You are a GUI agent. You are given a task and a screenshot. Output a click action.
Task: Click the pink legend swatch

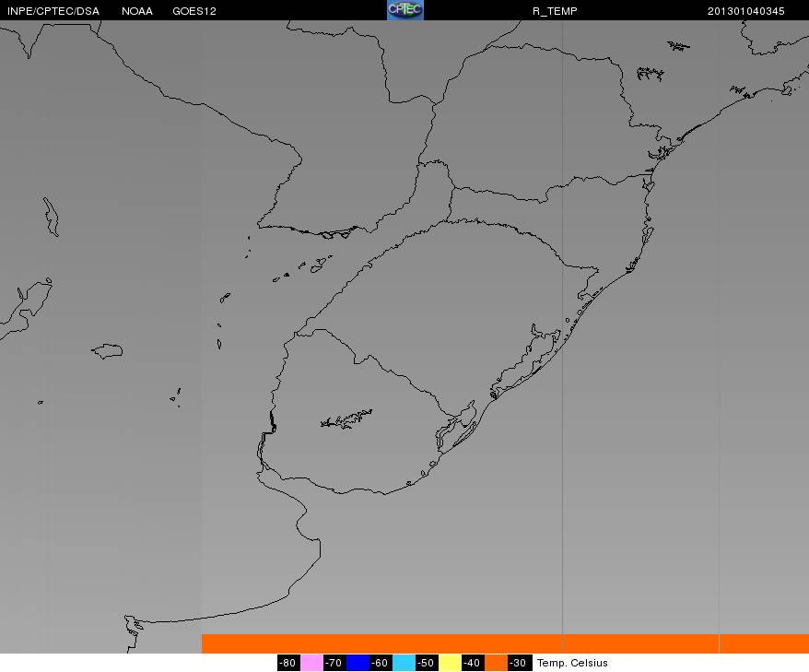click(311, 663)
